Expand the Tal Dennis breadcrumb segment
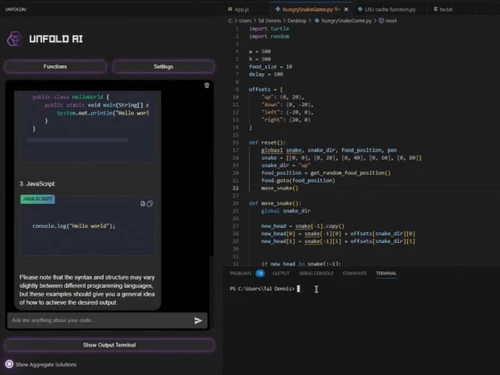 [270, 21]
